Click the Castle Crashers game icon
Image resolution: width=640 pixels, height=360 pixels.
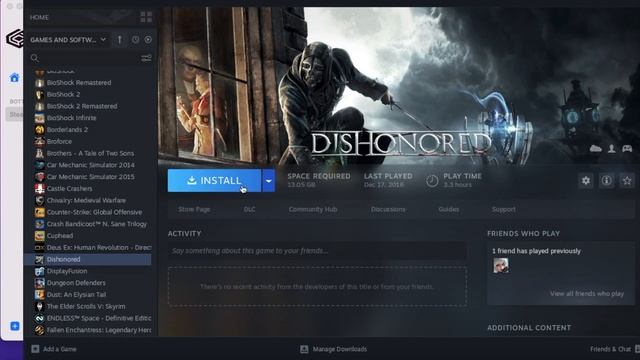40,189
